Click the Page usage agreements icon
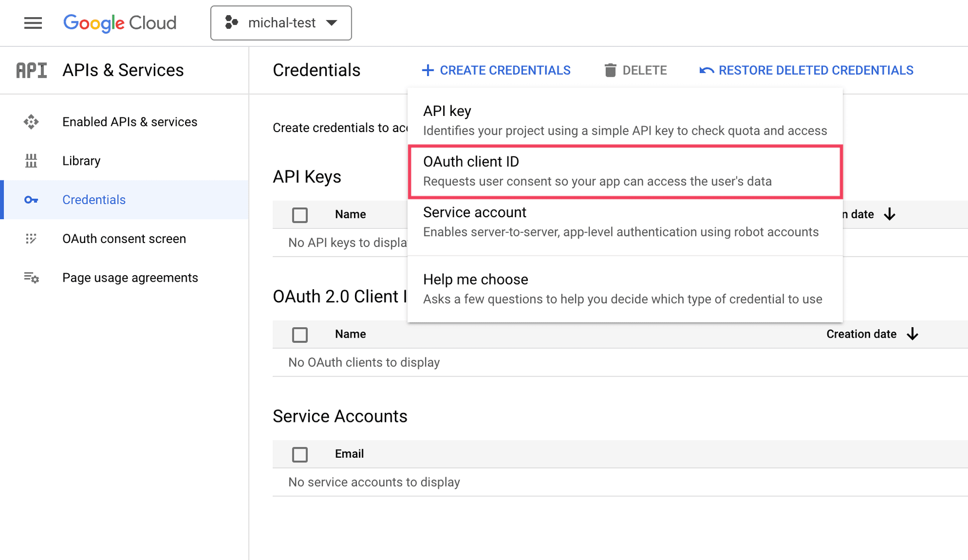Screen dimensions: 968x560 pyautogui.click(x=31, y=278)
